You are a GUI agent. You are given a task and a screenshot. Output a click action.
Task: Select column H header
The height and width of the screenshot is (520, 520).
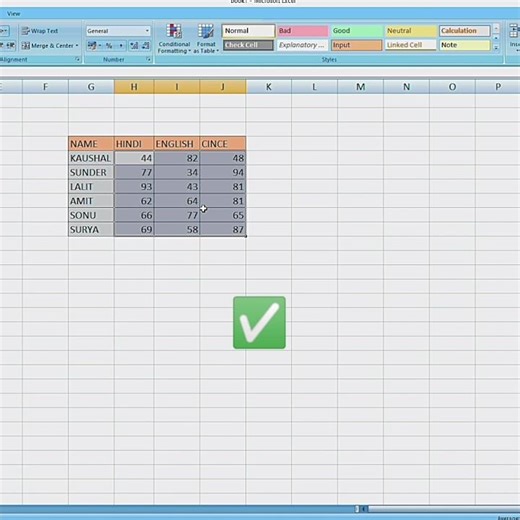[134, 87]
